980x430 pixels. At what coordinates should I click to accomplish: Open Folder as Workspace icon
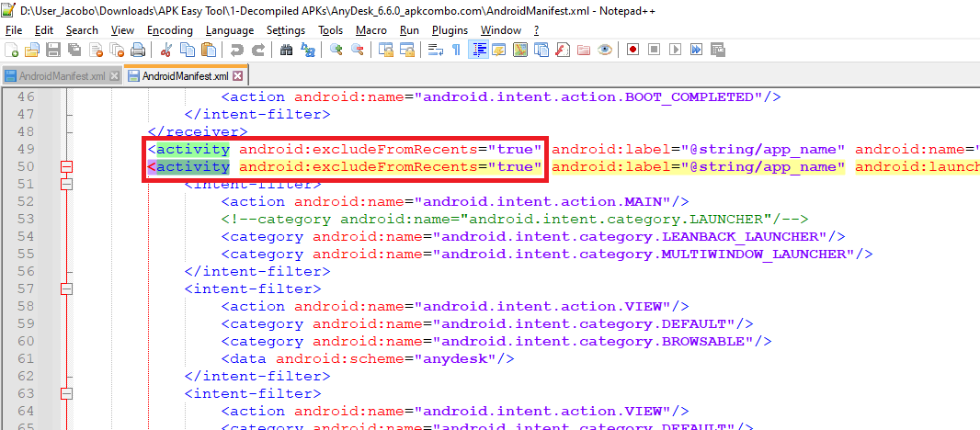pyautogui.click(x=584, y=50)
